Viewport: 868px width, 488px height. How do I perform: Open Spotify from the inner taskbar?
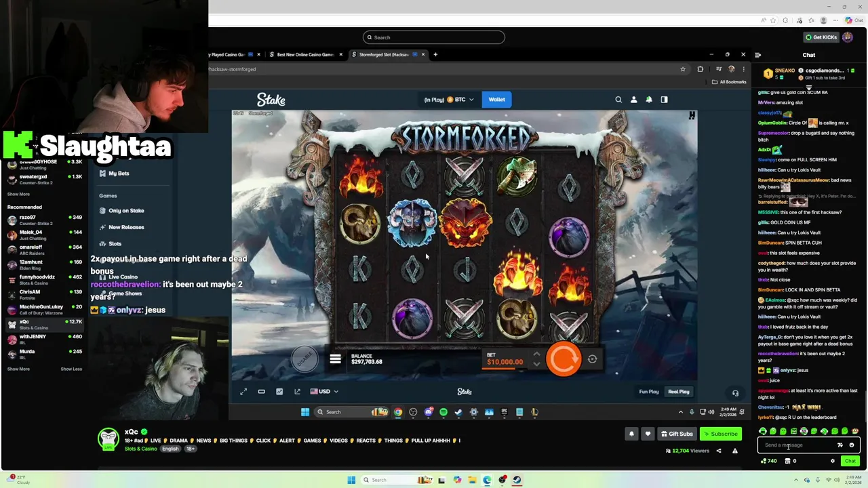click(443, 412)
